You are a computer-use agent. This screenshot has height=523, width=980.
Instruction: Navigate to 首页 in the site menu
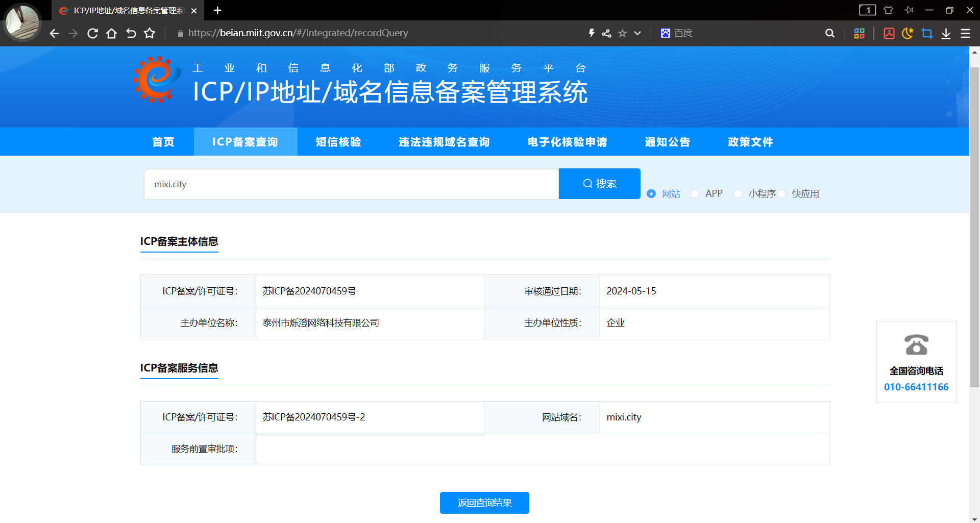point(163,142)
